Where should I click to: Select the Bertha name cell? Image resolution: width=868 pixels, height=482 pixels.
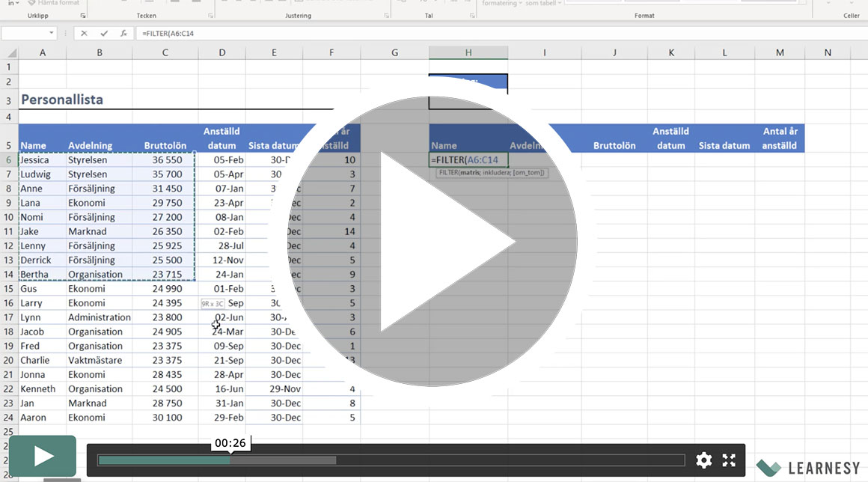pyautogui.click(x=43, y=275)
